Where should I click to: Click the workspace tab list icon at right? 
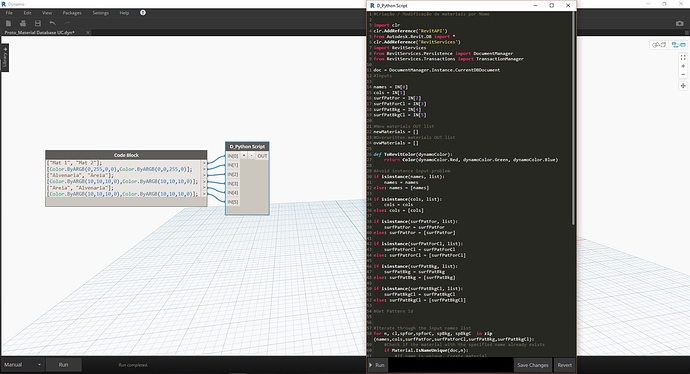point(687,33)
